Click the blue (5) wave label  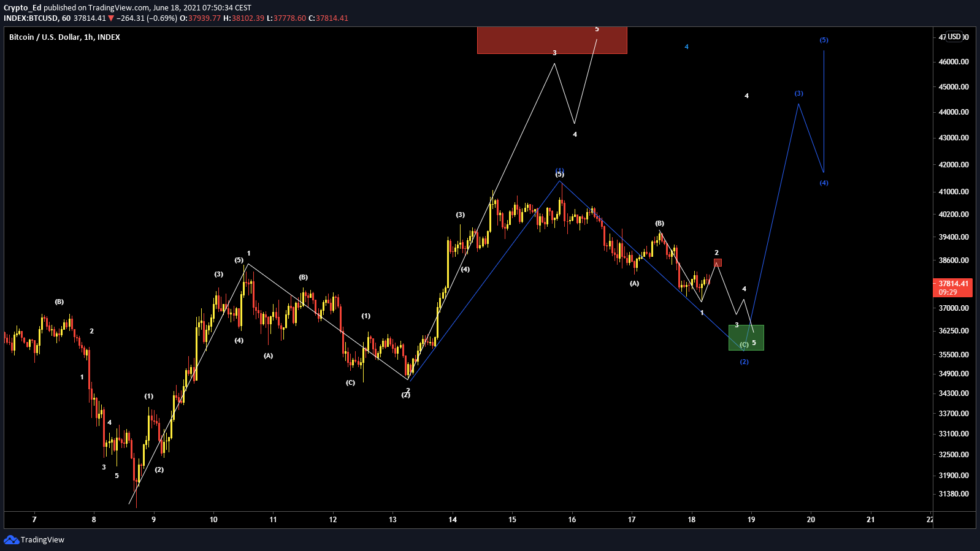[824, 40]
